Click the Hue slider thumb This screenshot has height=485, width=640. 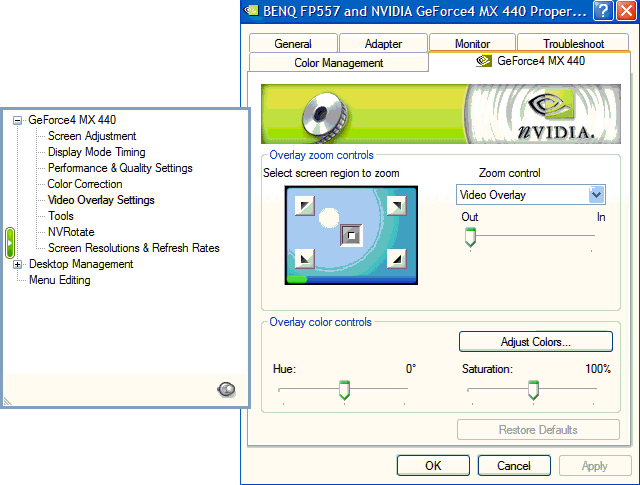(344, 389)
